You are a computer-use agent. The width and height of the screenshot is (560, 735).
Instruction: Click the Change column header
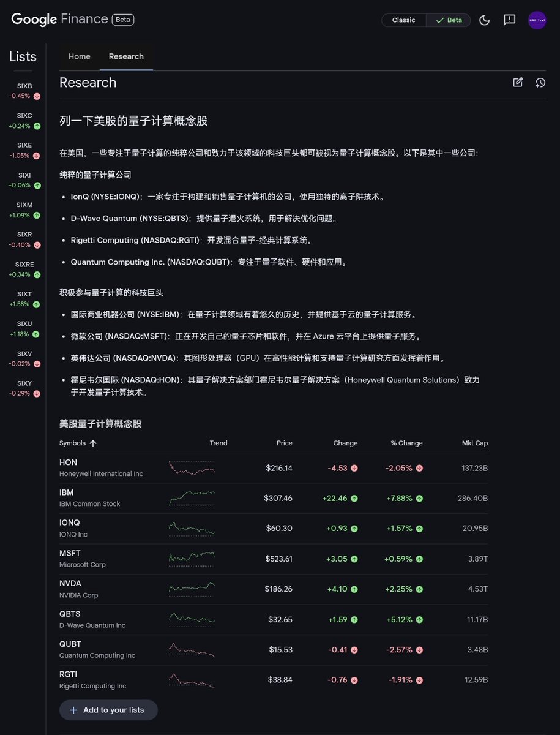[x=345, y=443]
